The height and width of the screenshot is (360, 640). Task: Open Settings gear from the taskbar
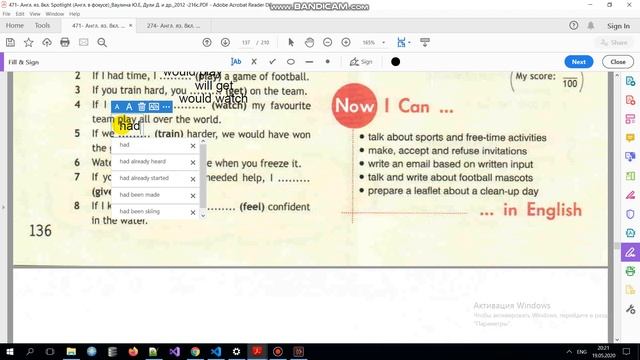click(x=236, y=351)
